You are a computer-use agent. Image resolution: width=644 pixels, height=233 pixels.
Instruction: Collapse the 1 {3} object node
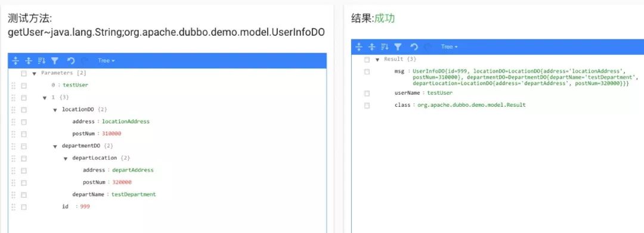(45, 98)
